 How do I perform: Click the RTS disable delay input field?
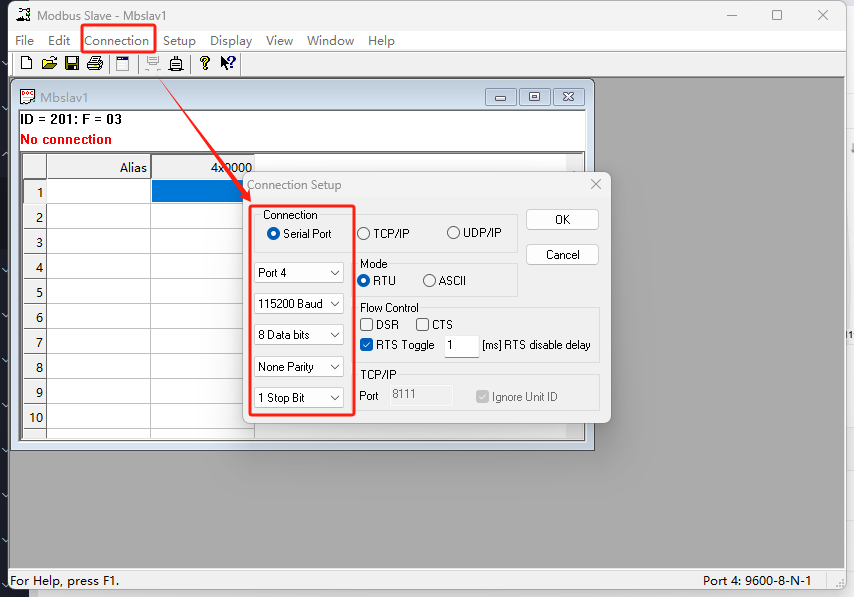(x=461, y=346)
